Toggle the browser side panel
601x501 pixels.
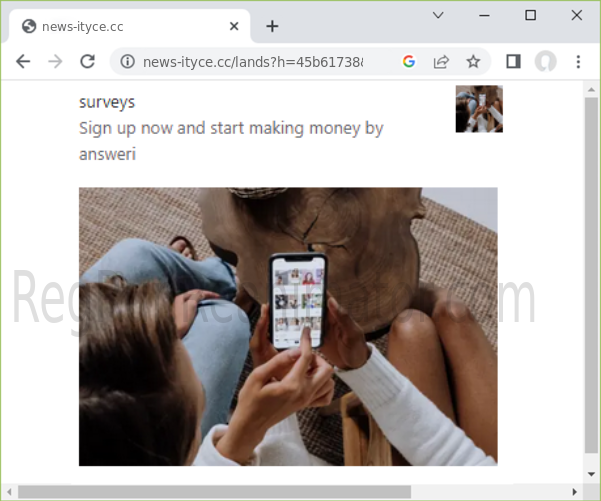tap(513, 62)
